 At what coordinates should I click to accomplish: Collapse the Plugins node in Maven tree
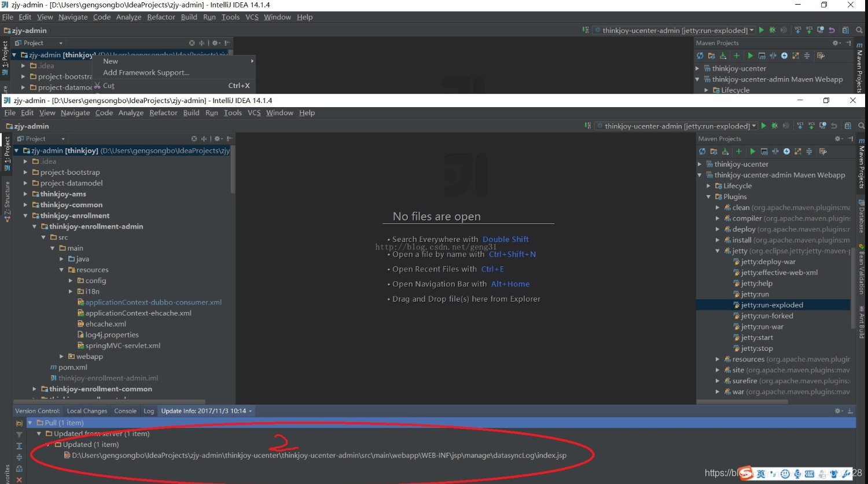708,197
